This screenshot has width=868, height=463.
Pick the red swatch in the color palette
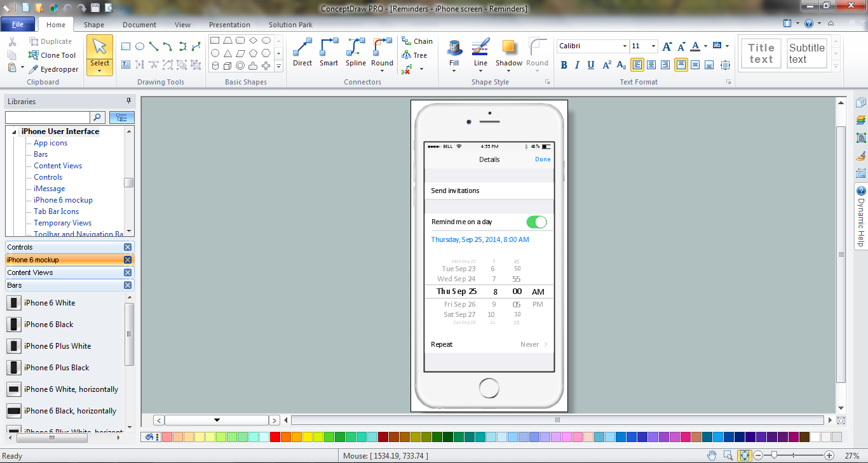point(275,437)
